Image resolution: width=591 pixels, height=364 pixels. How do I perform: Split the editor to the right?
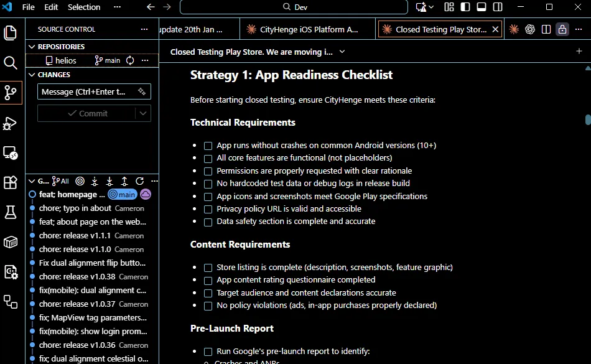pyautogui.click(x=546, y=29)
